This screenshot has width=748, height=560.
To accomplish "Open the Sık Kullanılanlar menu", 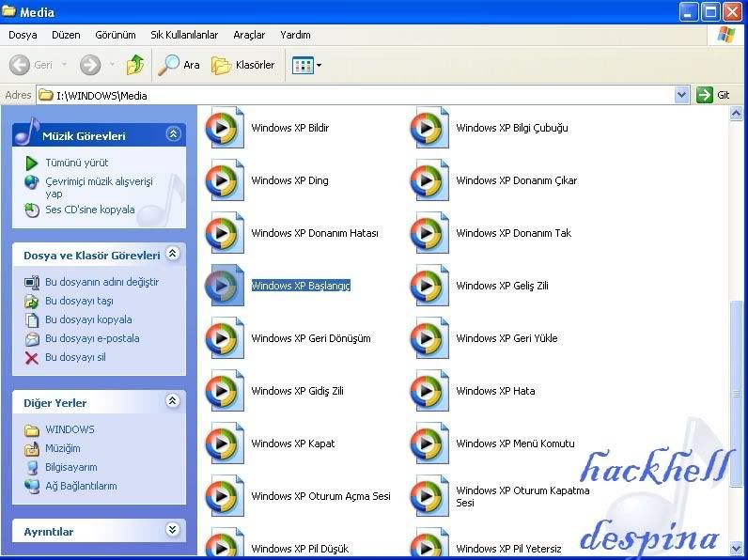I will [184, 35].
